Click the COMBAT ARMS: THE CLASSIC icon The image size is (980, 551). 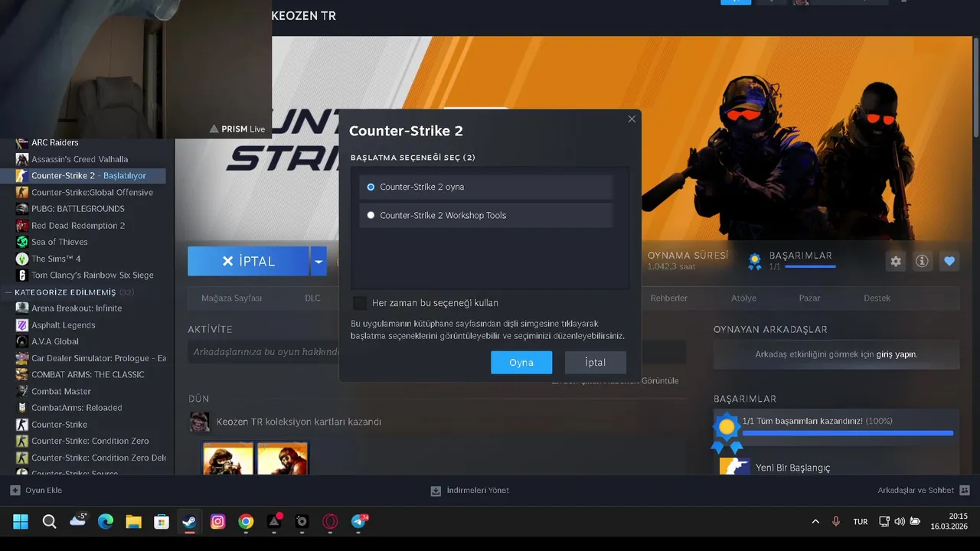pos(22,375)
